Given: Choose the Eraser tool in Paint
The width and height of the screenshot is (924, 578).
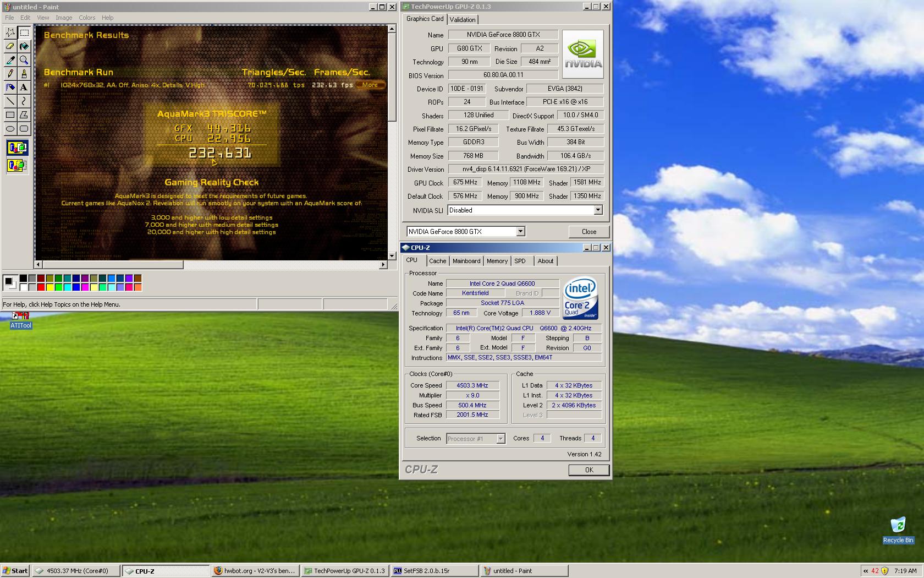Looking at the screenshot, I should [10, 46].
